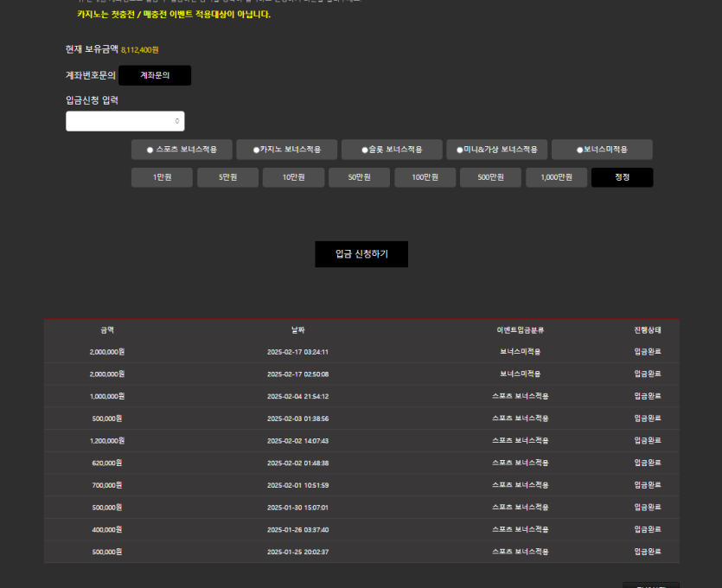Add 5만원 to deposit amount
The height and width of the screenshot is (588, 722).
click(228, 177)
